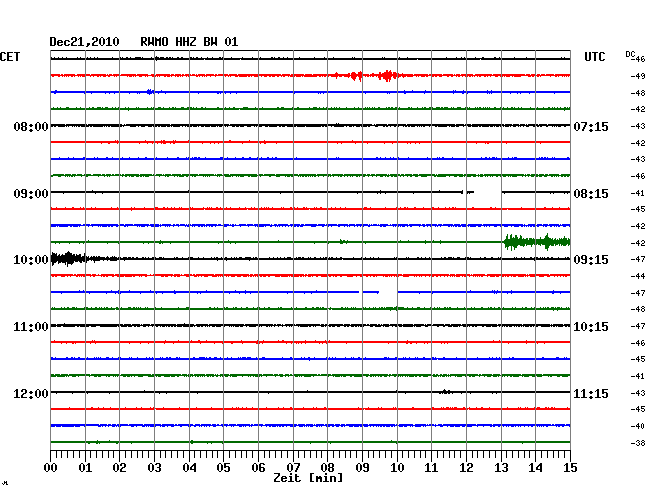
Task: Click the DC column header
Action: pyautogui.click(x=630, y=54)
